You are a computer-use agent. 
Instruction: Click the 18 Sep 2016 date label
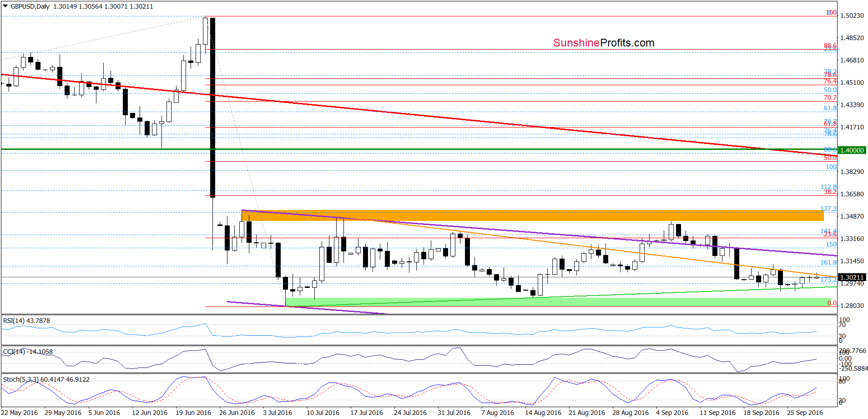[x=762, y=413]
